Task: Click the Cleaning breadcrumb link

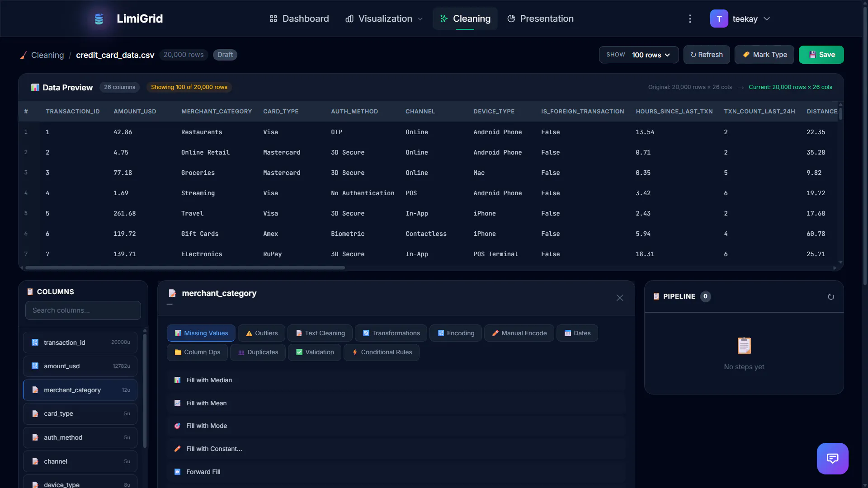Action: [x=47, y=55]
